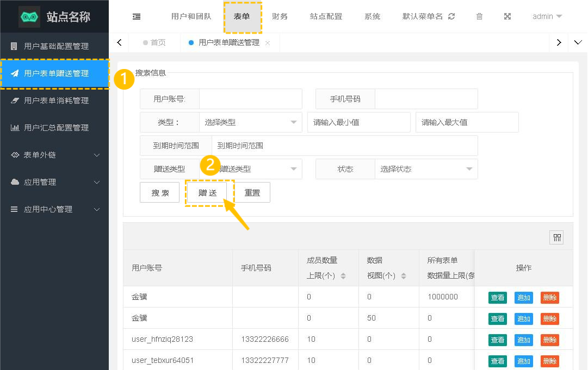Toggle fullscreen with the expand icon
The height and width of the screenshot is (370, 588).
pyautogui.click(x=507, y=16)
